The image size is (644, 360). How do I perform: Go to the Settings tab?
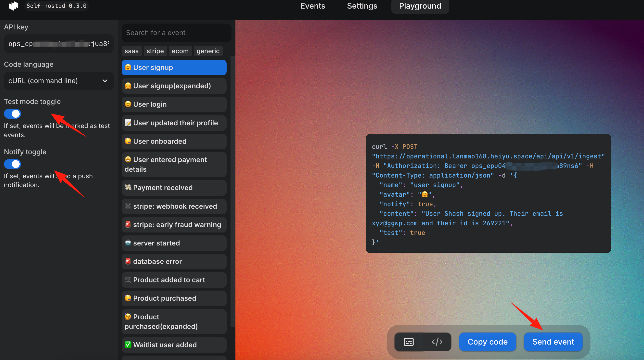(x=362, y=6)
